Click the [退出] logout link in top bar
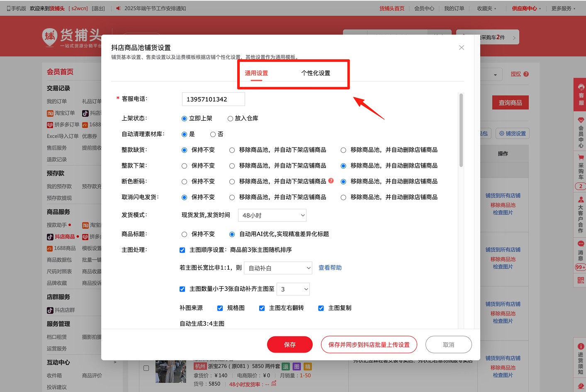Screen dimensions: 586x392 click(x=98, y=8)
